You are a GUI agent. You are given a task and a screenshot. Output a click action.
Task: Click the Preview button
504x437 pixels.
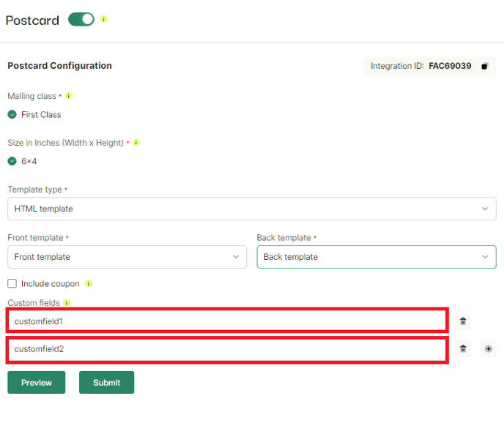(37, 382)
